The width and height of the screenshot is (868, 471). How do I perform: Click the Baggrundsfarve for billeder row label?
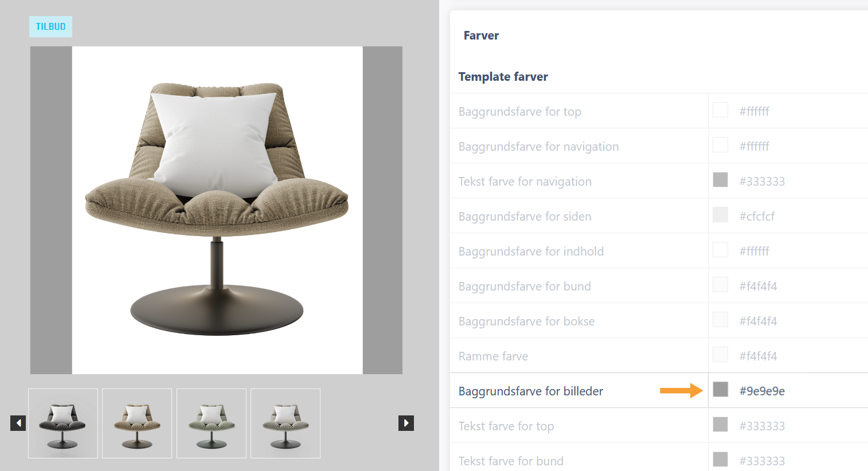click(531, 391)
